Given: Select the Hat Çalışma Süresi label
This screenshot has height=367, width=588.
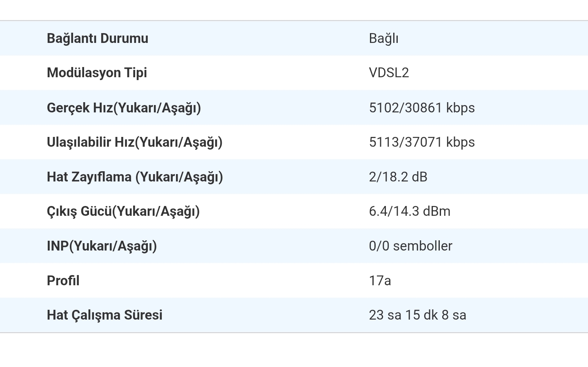Looking at the screenshot, I should tap(105, 315).
